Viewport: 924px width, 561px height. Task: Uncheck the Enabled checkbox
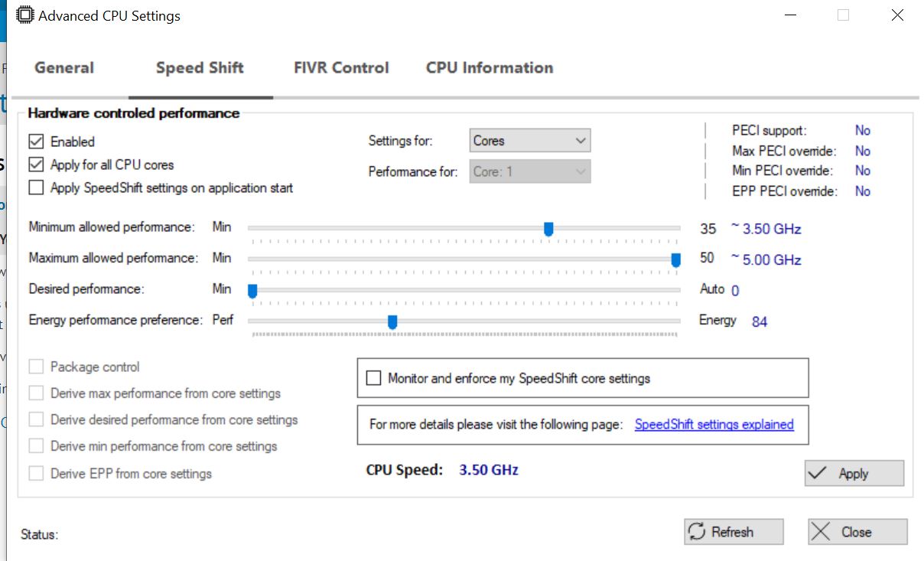pyautogui.click(x=36, y=142)
